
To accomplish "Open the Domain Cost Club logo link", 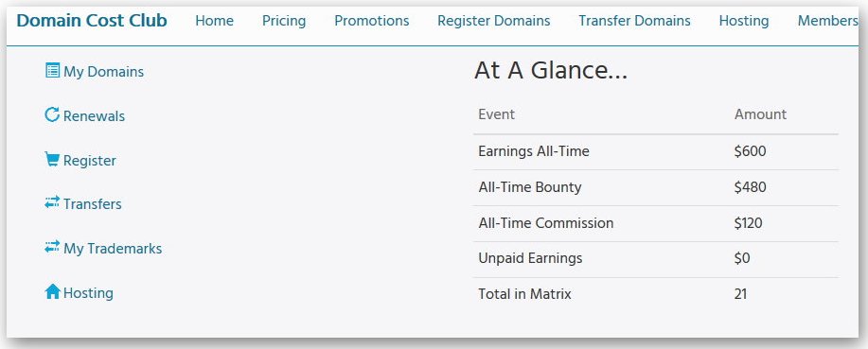I will (x=92, y=21).
